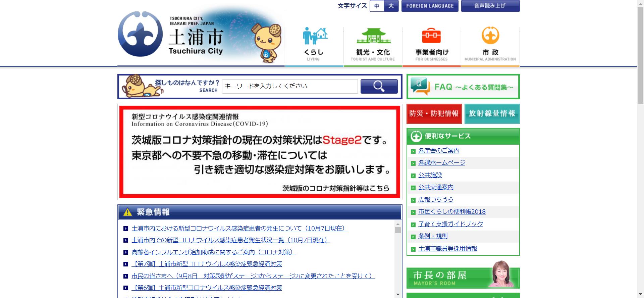Viewport: 644px width, 298px height.
Task: Open the 条例・規則 link
Action: 433,236
